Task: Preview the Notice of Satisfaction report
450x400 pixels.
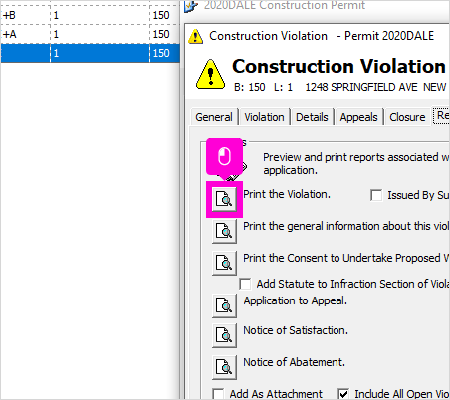Action: pos(224,335)
